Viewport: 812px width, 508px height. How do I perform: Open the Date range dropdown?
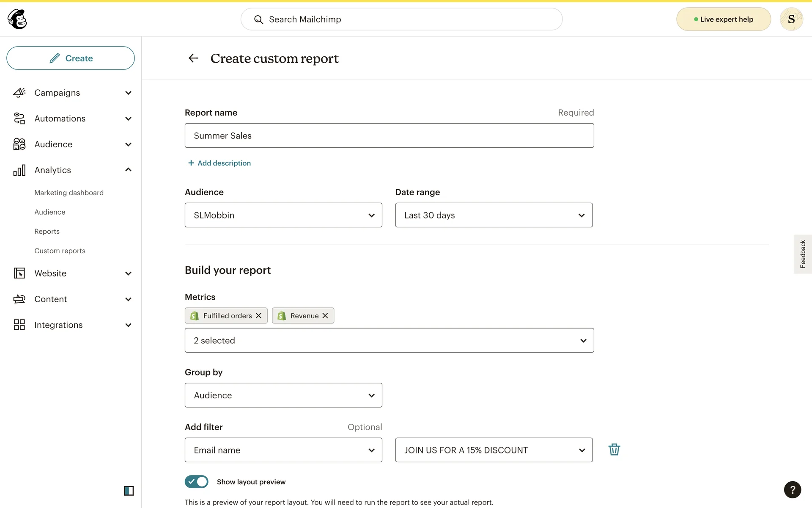494,215
